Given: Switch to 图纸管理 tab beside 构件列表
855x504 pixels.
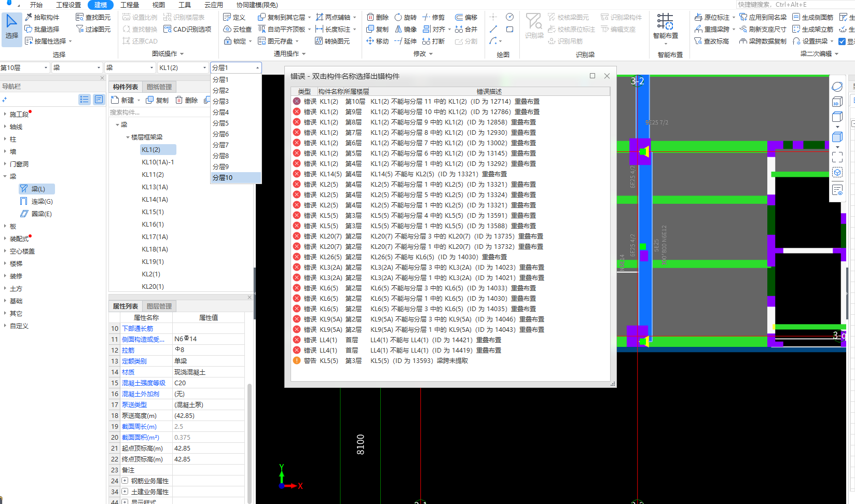Looking at the screenshot, I should point(159,87).
